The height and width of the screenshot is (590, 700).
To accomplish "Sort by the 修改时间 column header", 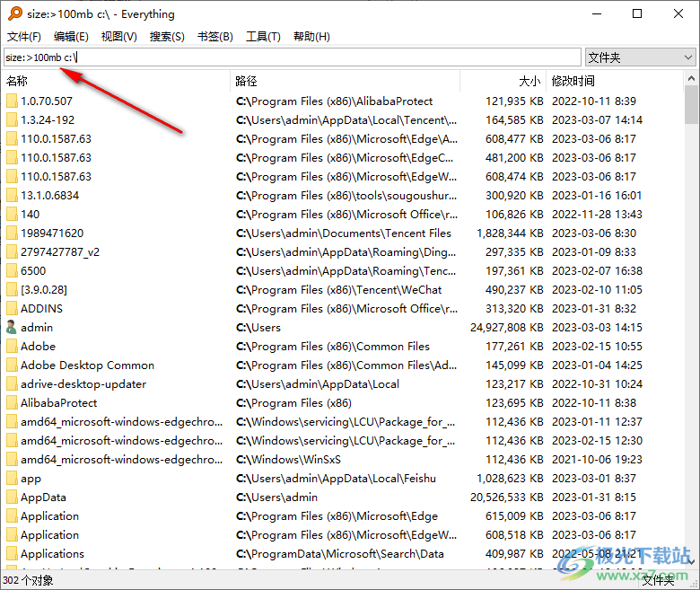I will click(x=615, y=81).
